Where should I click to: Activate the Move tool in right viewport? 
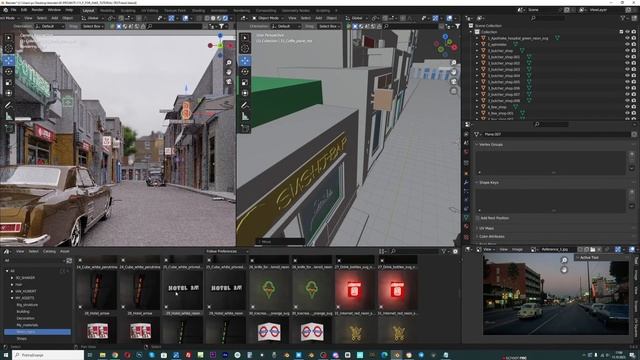pos(245,61)
